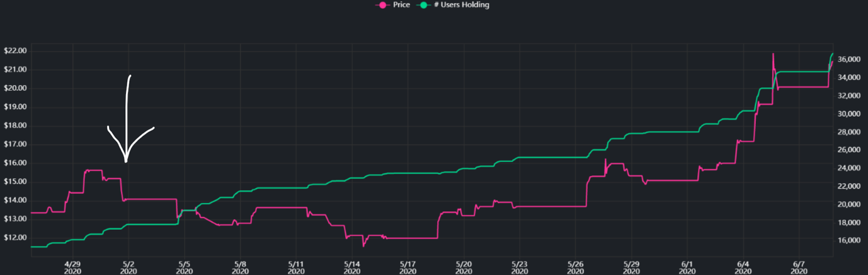
Task: Click the 5/2 2020 date tick
Action: coord(128,267)
